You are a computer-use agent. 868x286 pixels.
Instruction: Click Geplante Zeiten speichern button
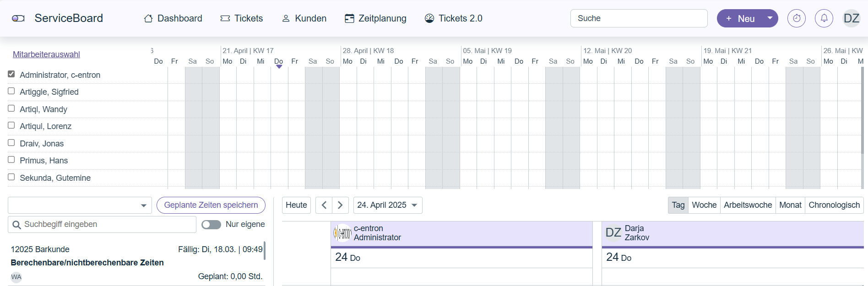click(x=211, y=205)
